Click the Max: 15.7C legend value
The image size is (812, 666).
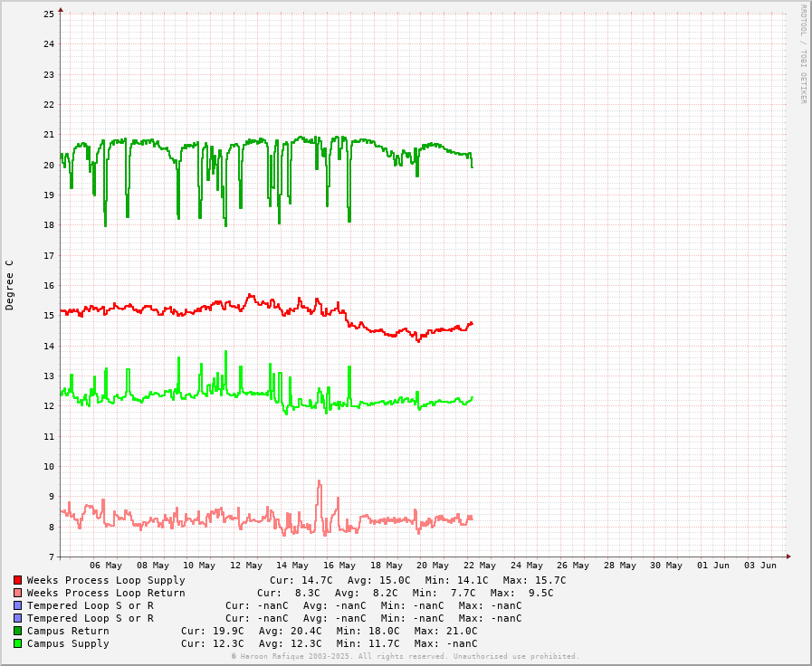(534, 580)
